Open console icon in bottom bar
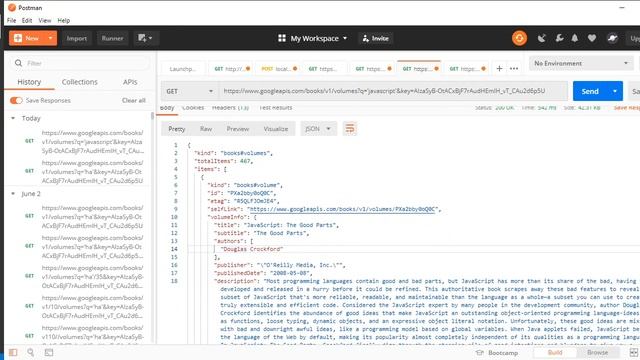The width and height of the screenshot is (640, 360). [49, 352]
